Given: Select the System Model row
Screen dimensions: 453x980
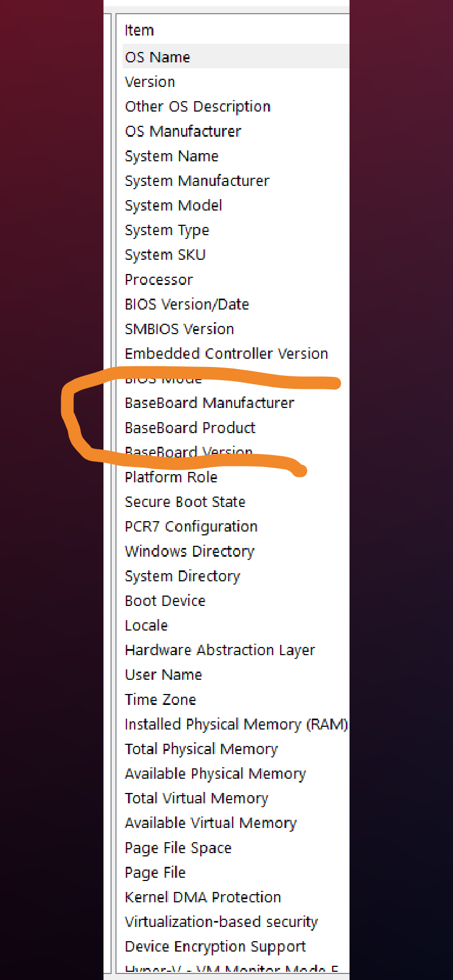Looking at the screenshot, I should click(173, 206).
